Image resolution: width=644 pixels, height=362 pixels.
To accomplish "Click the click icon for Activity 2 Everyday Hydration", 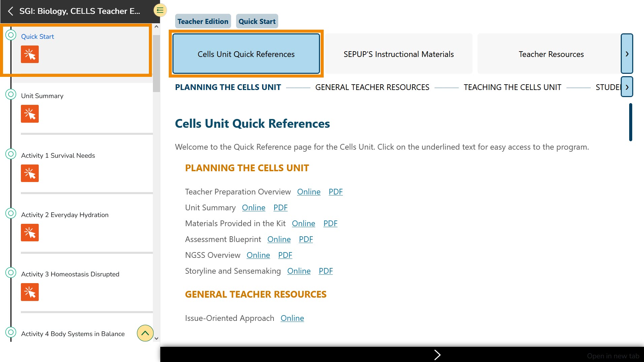I will click(x=30, y=232).
